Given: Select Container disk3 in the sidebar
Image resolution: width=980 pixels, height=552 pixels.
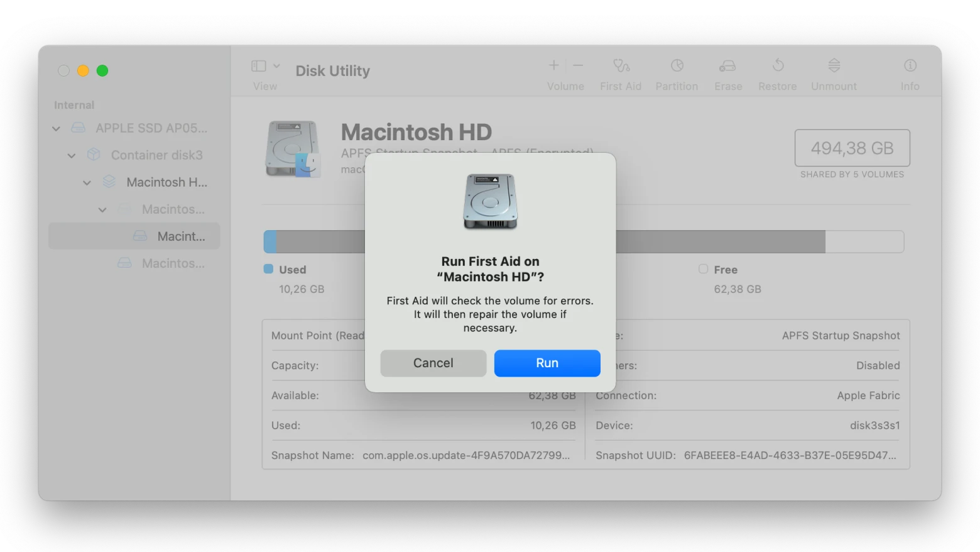Looking at the screenshot, I should 156,155.
